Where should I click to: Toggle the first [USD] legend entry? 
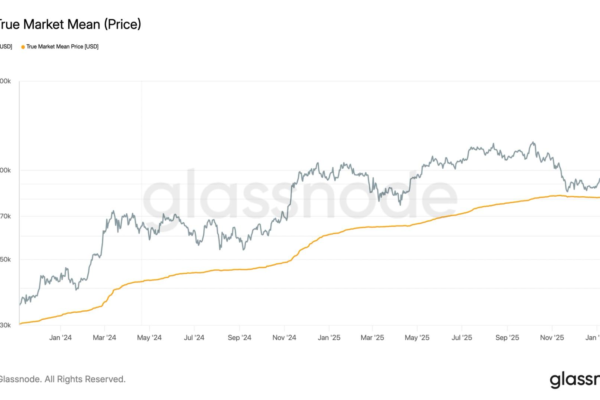click(x=6, y=47)
